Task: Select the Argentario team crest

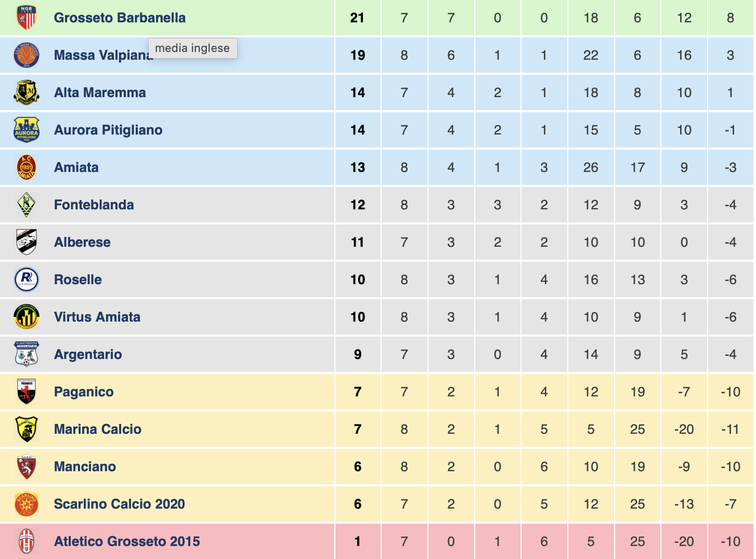Action: coord(27,354)
